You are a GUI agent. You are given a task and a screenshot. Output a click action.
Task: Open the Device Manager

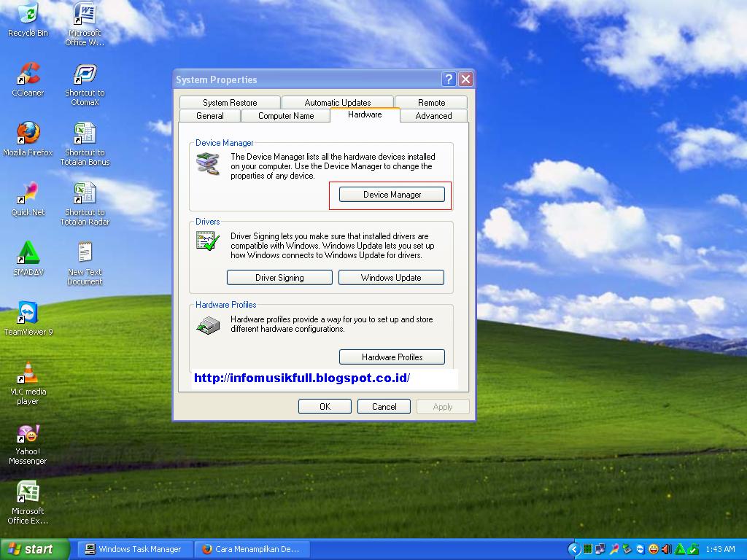391,194
